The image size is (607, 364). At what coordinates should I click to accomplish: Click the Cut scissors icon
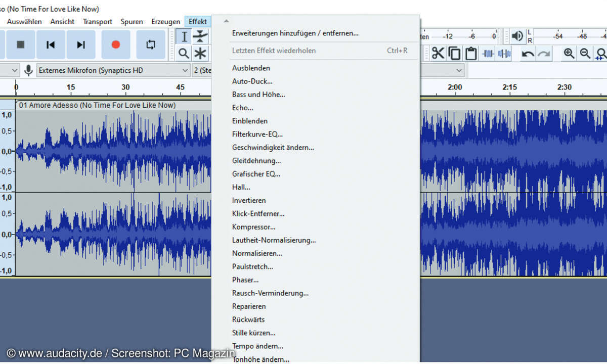[x=438, y=53]
